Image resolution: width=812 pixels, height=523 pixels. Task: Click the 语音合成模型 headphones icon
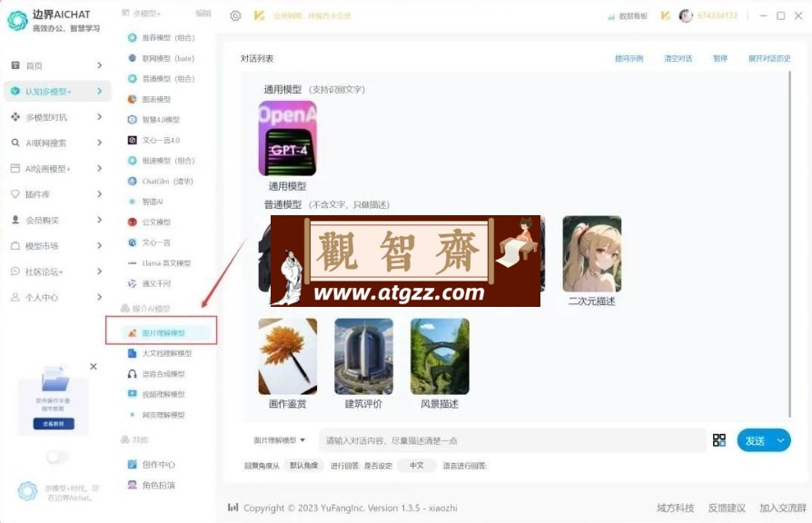coord(132,374)
